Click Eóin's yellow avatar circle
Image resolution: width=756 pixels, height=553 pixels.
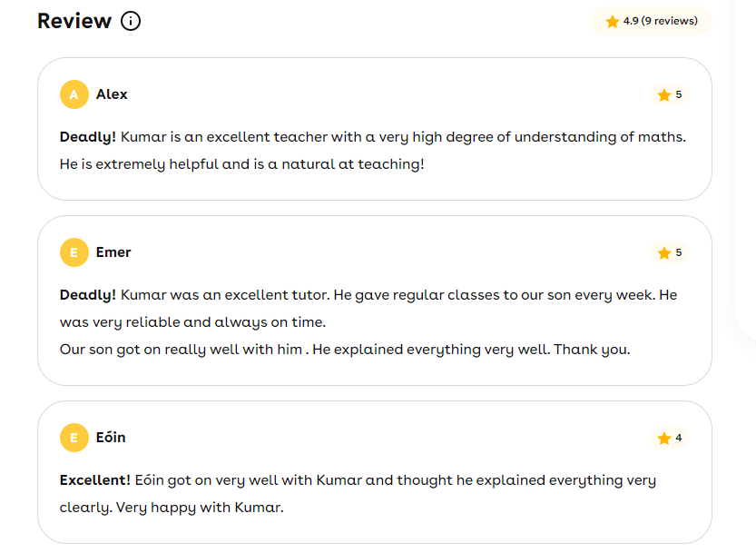[x=74, y=438]
